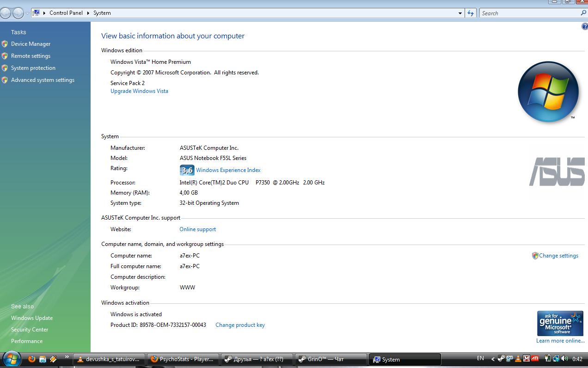Click the EN language indicator
This screenshot has height=368, width=588.
480,358
